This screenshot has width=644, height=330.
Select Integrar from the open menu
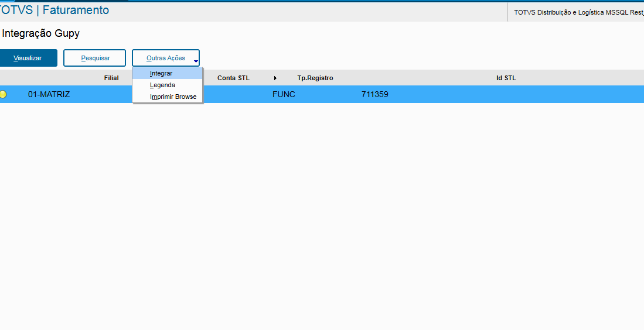(161, 74)
